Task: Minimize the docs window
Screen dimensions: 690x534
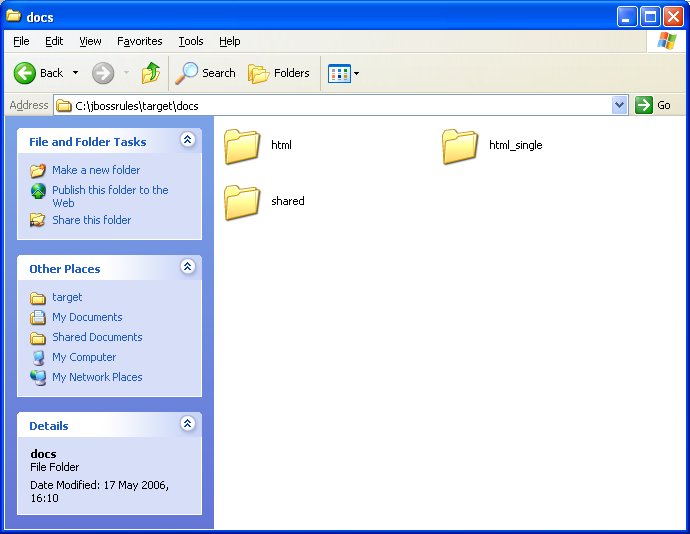Action: point(626,17)
